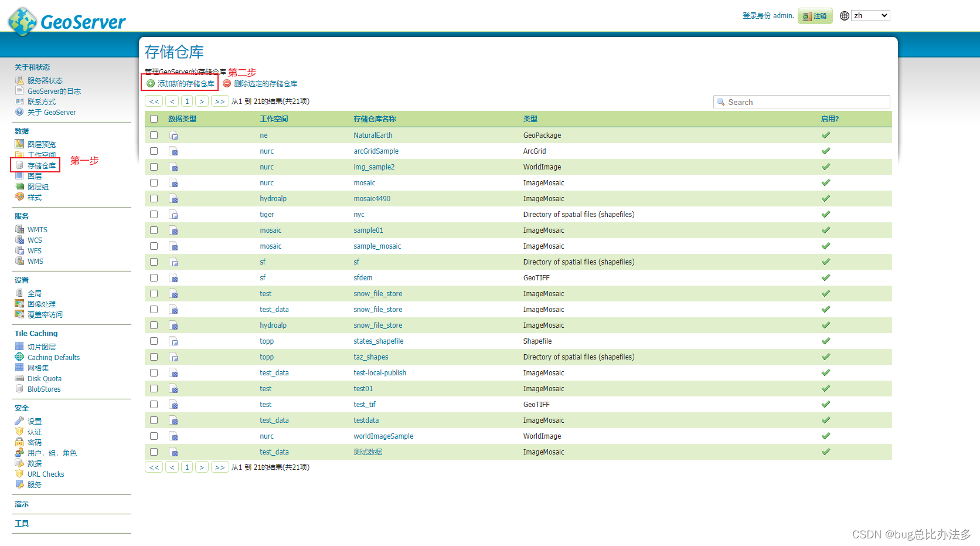Click the coverage access icon
Screen dimensions: 980x546
(x=19, y=314)
